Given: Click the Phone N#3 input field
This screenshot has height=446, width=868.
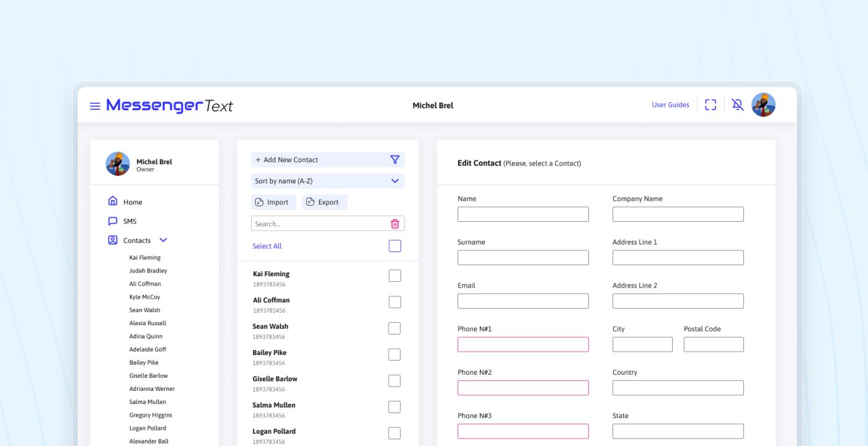Looking at the screenshot, I should [x=523, y=431].
